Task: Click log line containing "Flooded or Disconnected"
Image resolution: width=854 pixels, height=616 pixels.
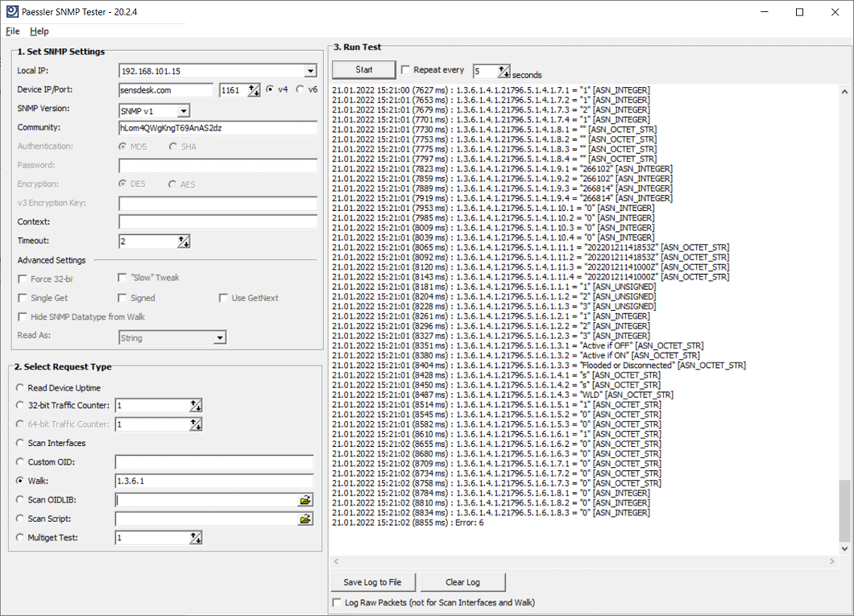Action: coord(539,366)
